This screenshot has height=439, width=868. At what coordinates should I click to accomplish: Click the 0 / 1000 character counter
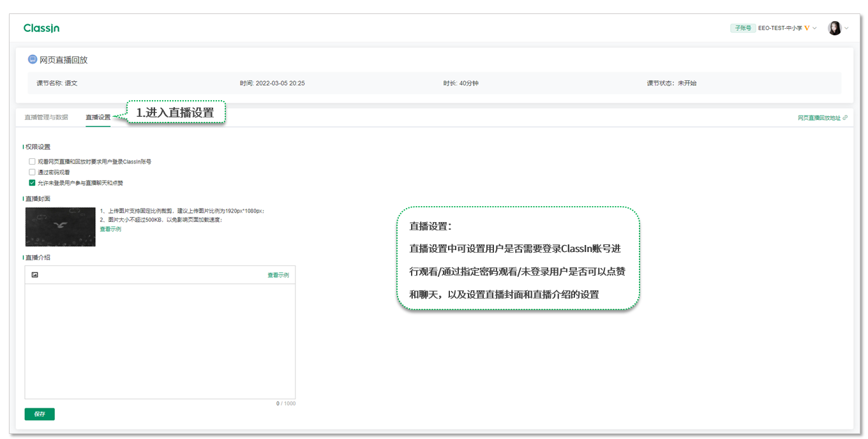click(x=286, y=404)
